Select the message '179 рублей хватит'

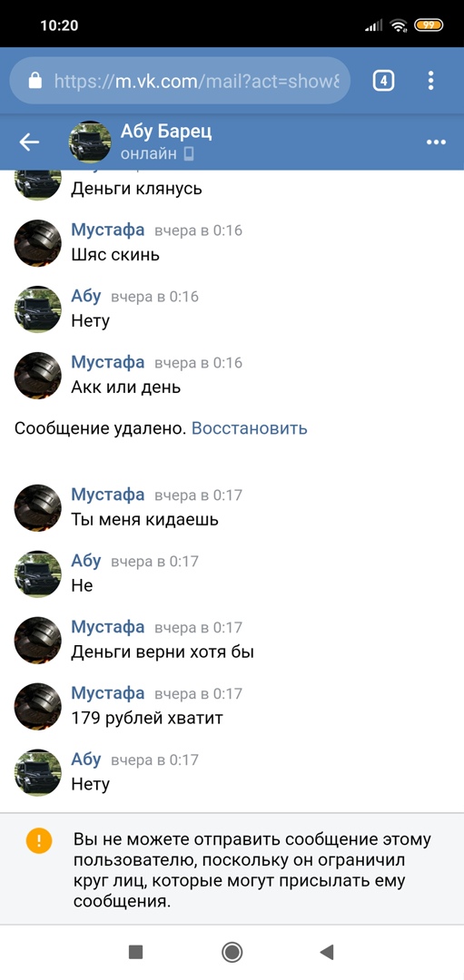(x=147, y=718)
